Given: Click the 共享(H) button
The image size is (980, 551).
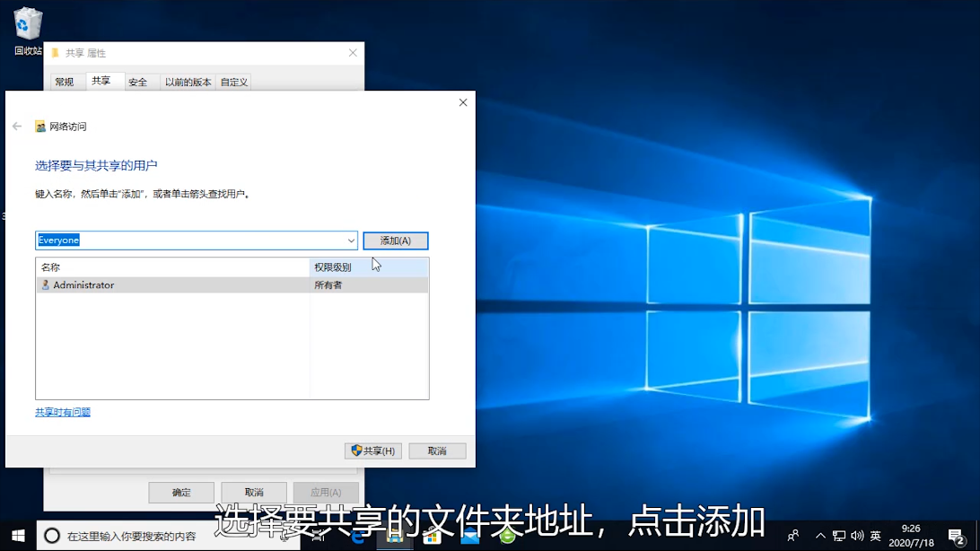Looking at the screenshot, I should (x=373, y=450).
